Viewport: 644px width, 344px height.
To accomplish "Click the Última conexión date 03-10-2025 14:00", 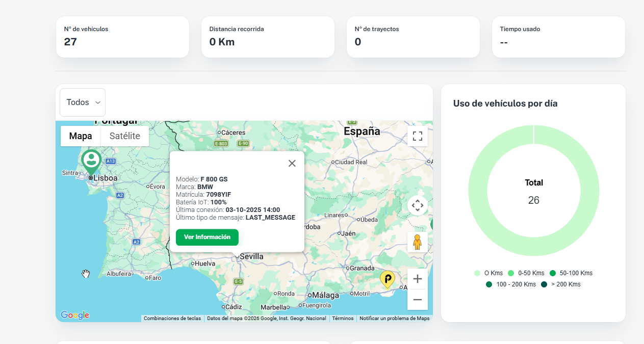I will click(253, 210).
